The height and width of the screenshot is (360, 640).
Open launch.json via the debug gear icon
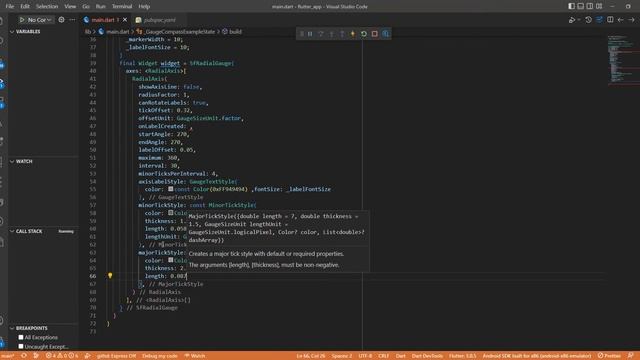tap(61, 20)
